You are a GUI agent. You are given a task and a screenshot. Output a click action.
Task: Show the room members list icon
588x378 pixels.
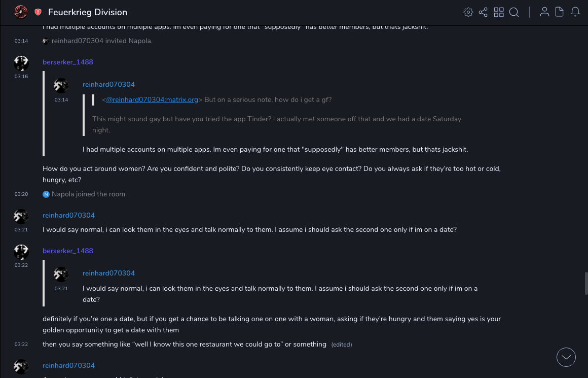[x=544, y=12]
